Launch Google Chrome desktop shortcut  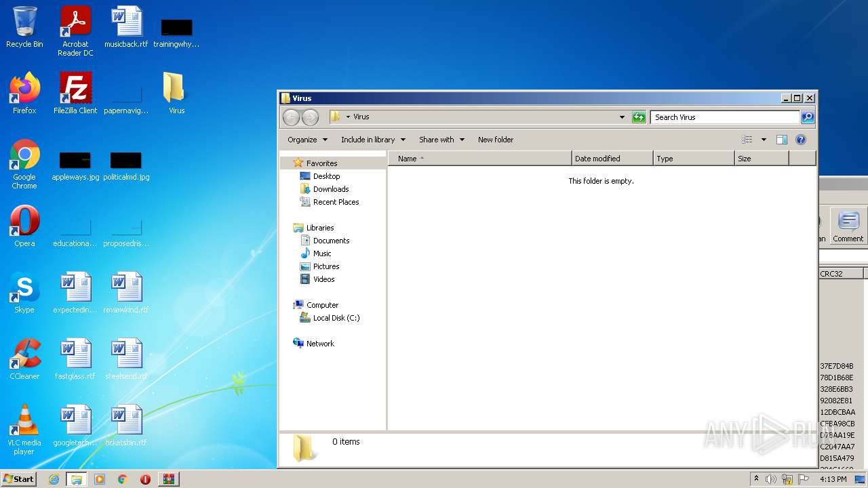[24, 164]
